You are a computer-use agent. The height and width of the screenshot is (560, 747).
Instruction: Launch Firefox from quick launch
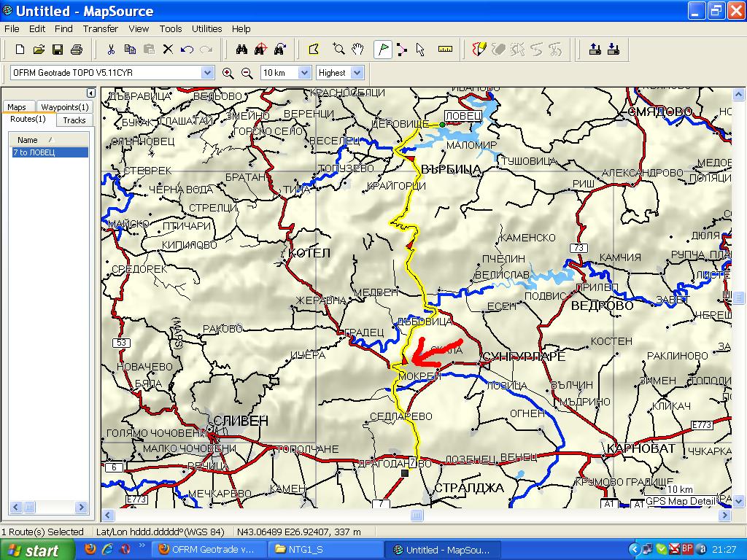point(90,549)
